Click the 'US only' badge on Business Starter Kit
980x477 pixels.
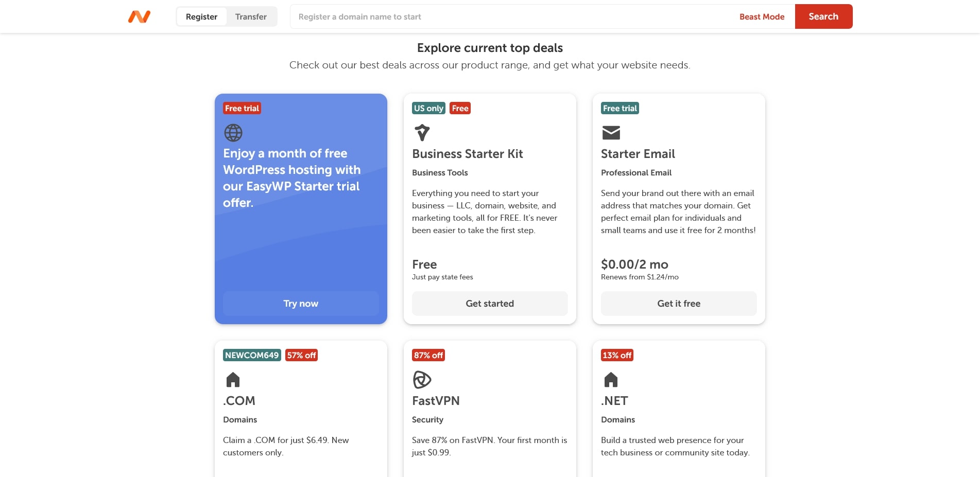[428, 108]
